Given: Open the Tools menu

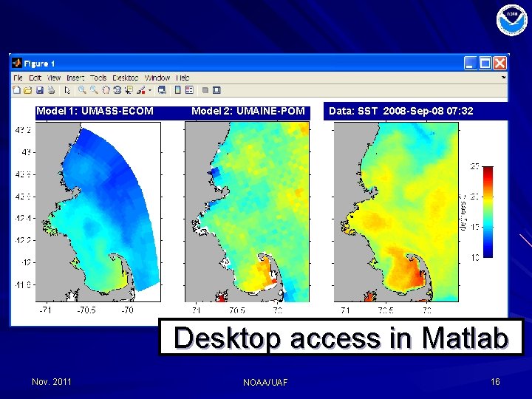Looking at the screenshot, I should [98, 78].
